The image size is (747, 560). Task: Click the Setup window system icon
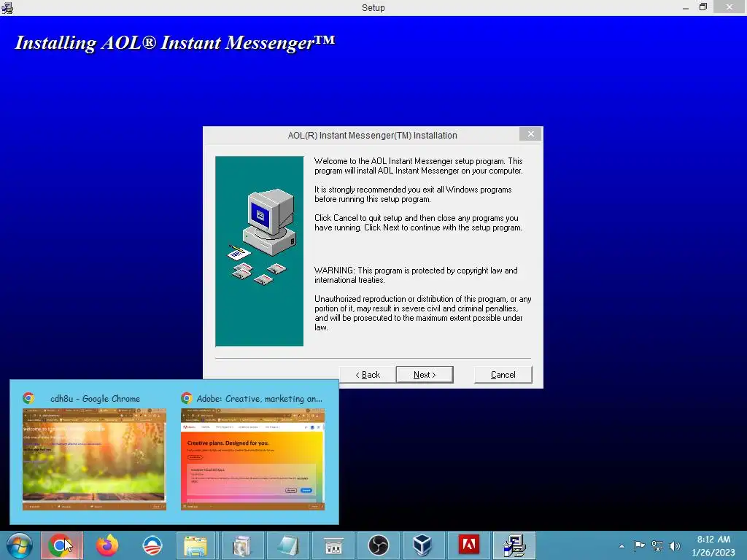7,7
